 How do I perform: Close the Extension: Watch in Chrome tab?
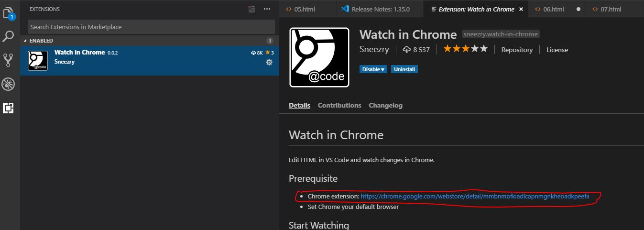coord(521,9)
